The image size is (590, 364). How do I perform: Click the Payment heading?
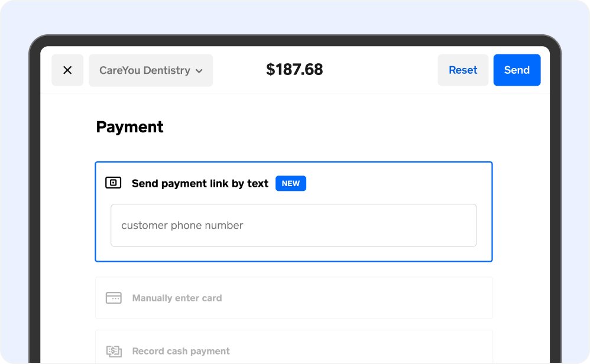(129, 127)
